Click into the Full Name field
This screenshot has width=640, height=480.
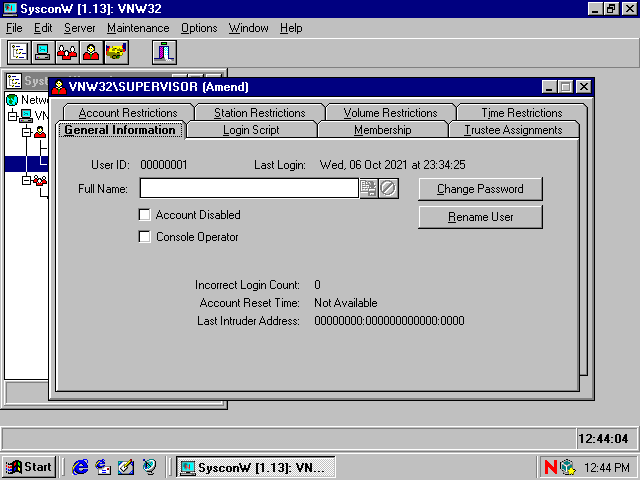pos(249,189)
